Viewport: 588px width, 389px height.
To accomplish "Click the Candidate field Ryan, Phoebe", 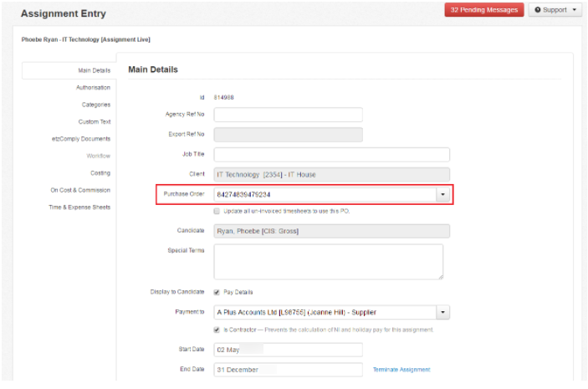I will coord(331,231).
